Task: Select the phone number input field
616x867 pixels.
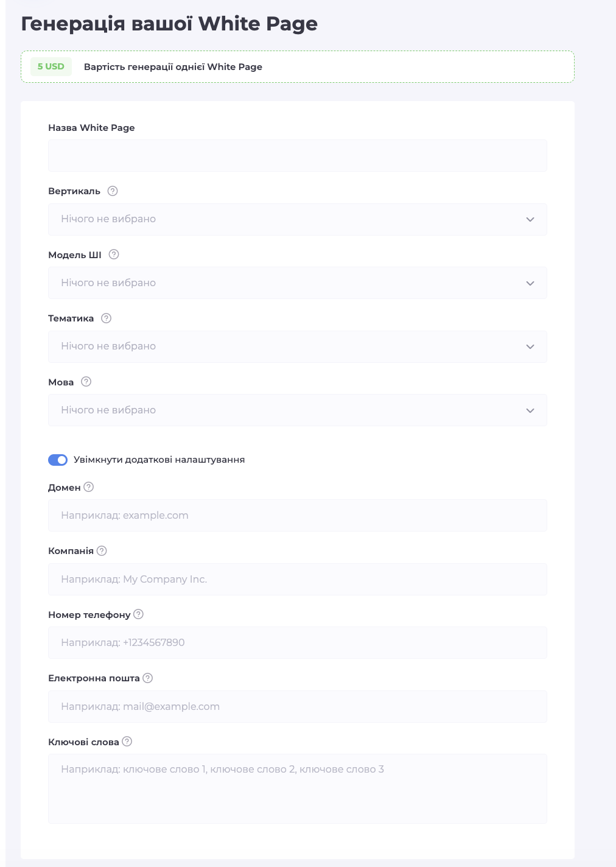Action: [x=297, y=643]
